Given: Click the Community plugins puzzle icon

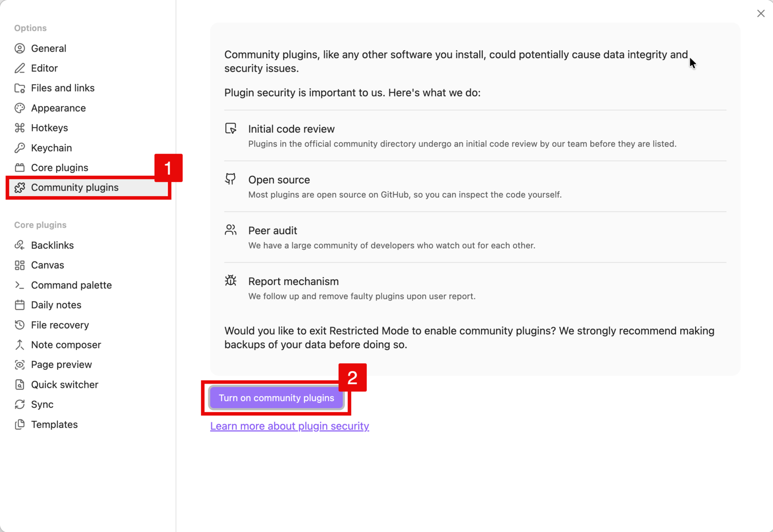Looking at the screenshot, I should tap(20, 187).
